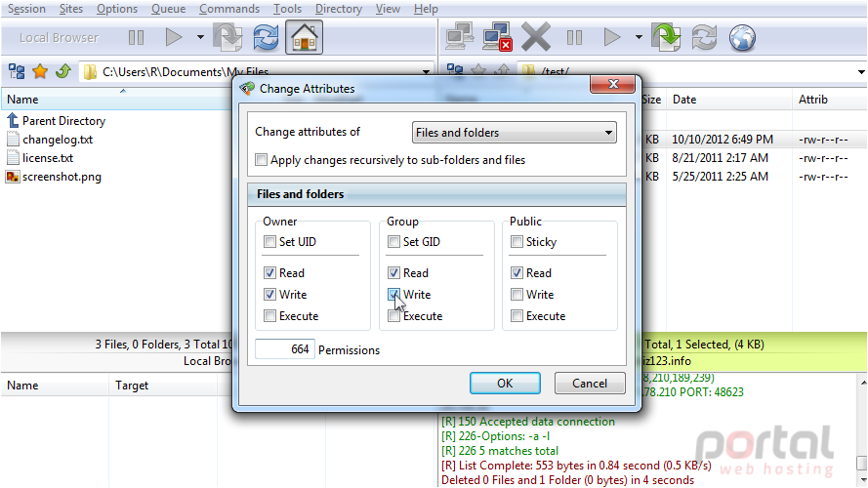868x488 pixels.
Task: Click remote date 10/10/2012 6:49 PM
Action: point(723,140)
